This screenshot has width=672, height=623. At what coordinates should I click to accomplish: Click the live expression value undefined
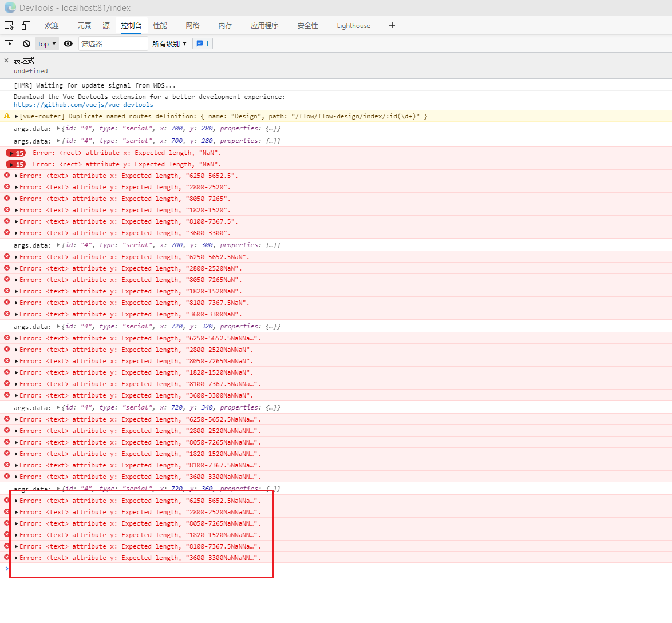point(30,71)
